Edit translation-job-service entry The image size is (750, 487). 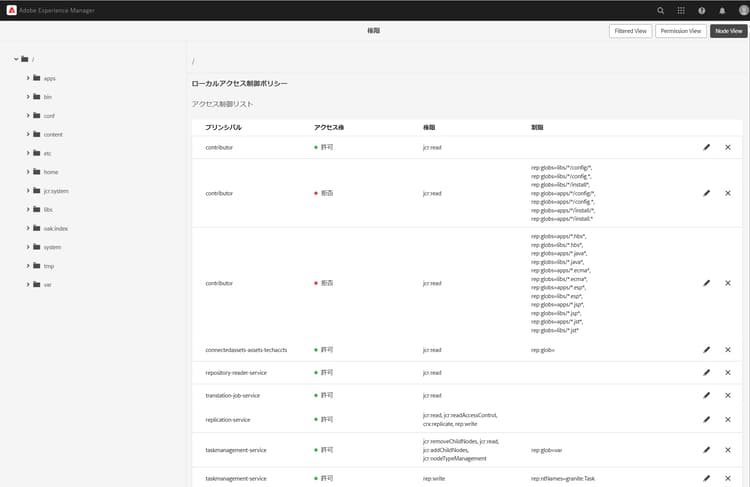click(706, 396)
